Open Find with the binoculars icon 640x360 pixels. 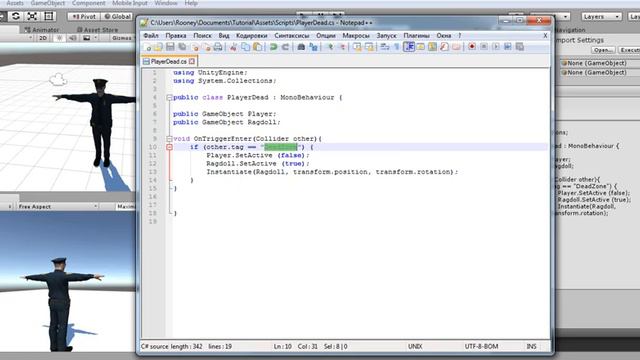pos(301,47)
